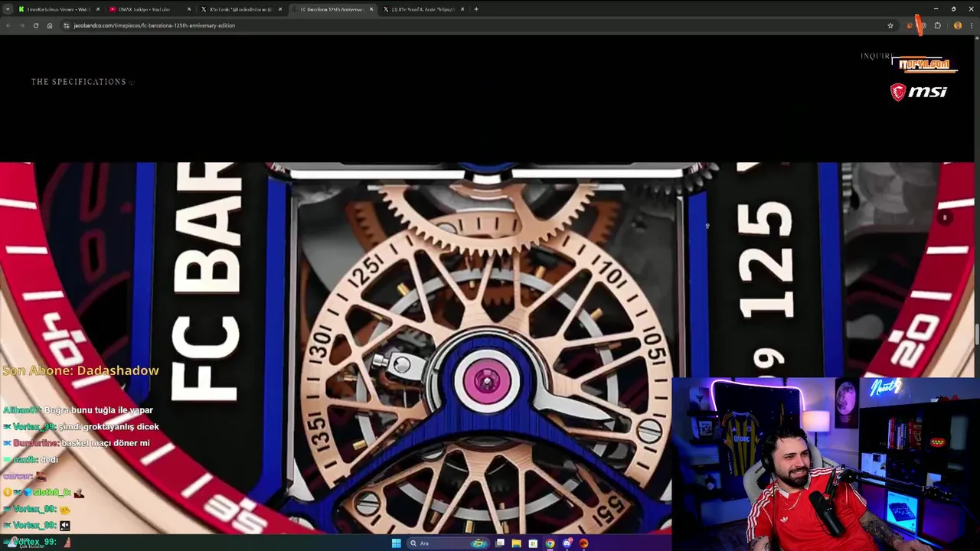The height and width of the screenshot is (551, 980).
Task: Switch to the last X tab
Action: (x=423, y=9)
